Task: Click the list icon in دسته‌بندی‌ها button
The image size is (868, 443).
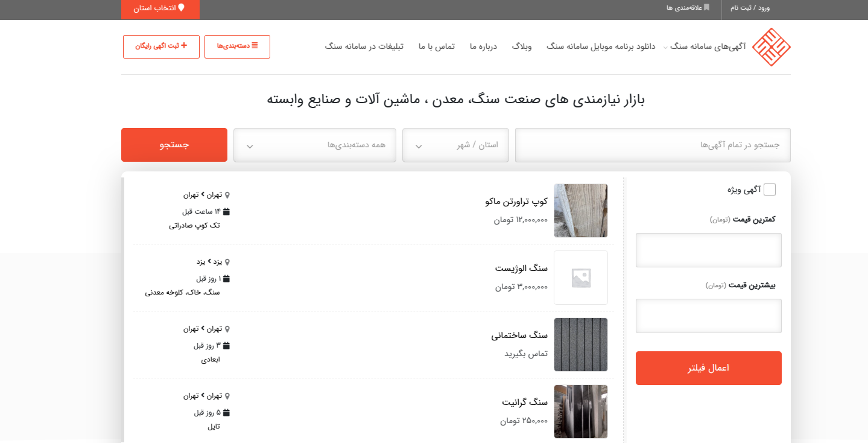Action: click(x=255, y=46)
